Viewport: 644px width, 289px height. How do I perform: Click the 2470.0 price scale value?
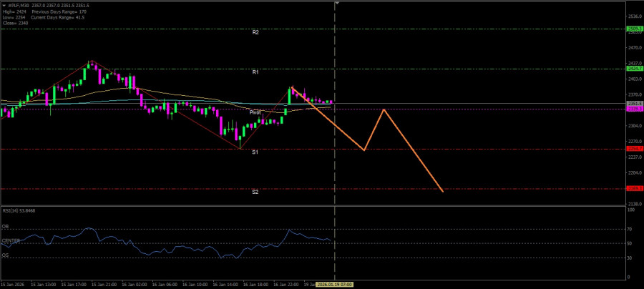(635, 48)
